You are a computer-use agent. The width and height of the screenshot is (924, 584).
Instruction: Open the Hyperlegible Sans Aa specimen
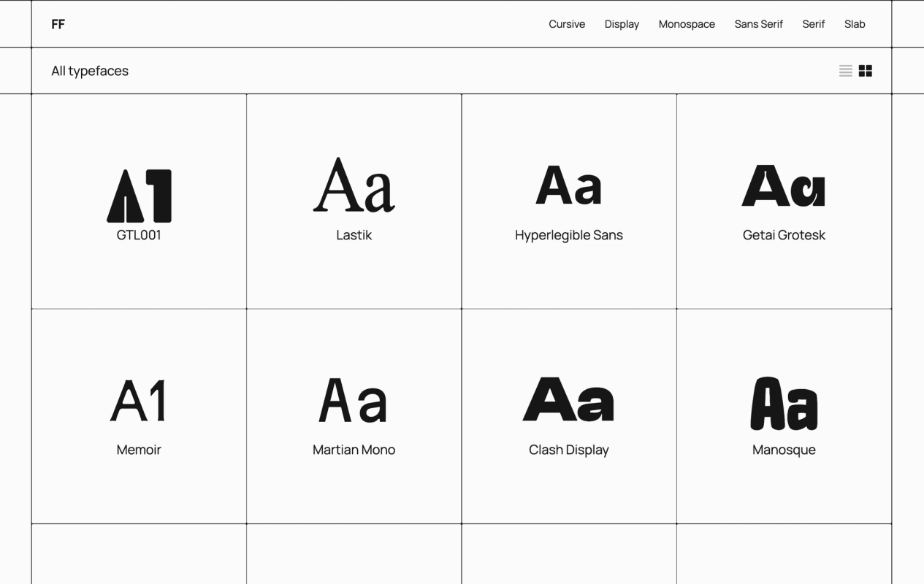(x=569, y=185)
